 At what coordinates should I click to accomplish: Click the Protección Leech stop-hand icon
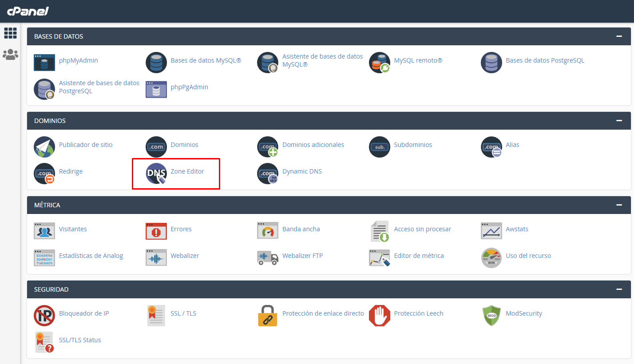pyautogui.click(x=380, y=316)
